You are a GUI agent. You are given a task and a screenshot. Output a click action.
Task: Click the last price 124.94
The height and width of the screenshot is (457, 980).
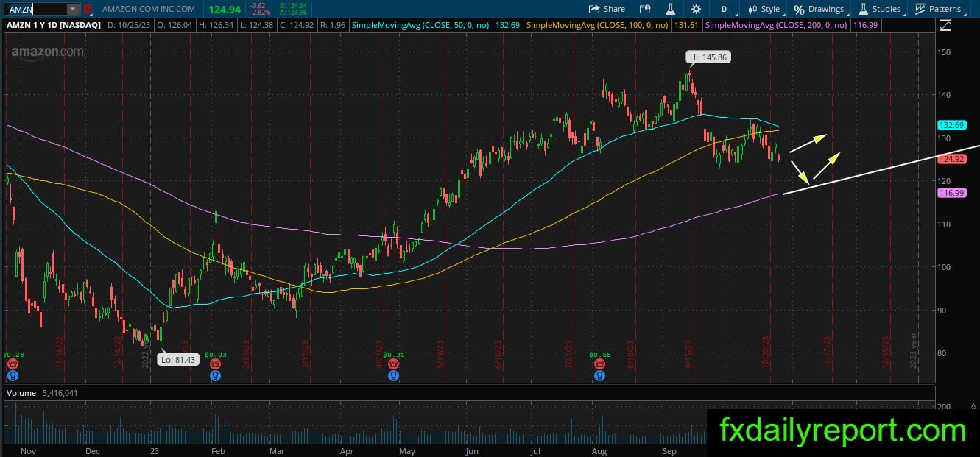click(225, 9)
